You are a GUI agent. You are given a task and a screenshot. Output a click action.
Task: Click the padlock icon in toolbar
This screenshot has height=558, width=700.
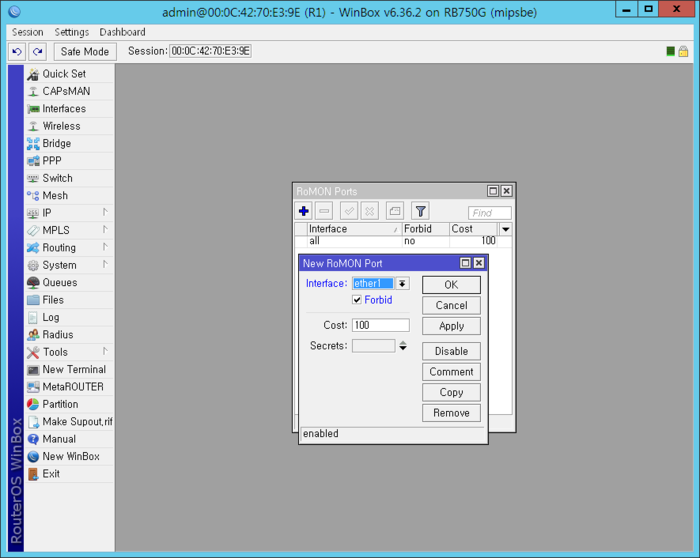click(683, 51)
